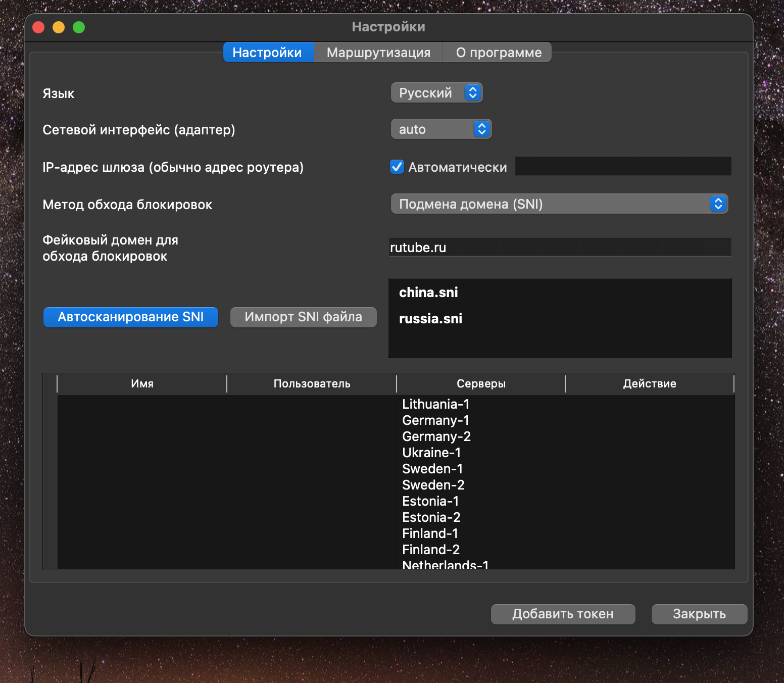Maximize the window with the green button

tap(79, 27)
